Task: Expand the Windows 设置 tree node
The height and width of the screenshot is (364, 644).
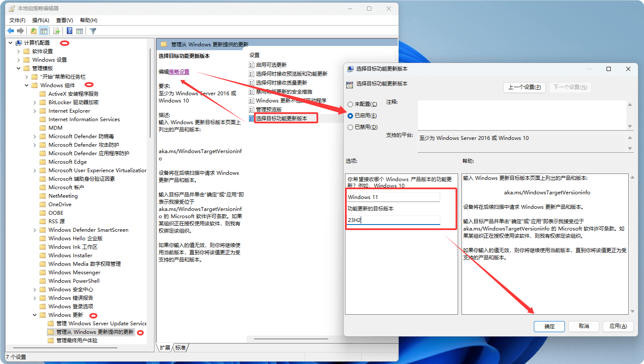Action: tap(19, 60)
